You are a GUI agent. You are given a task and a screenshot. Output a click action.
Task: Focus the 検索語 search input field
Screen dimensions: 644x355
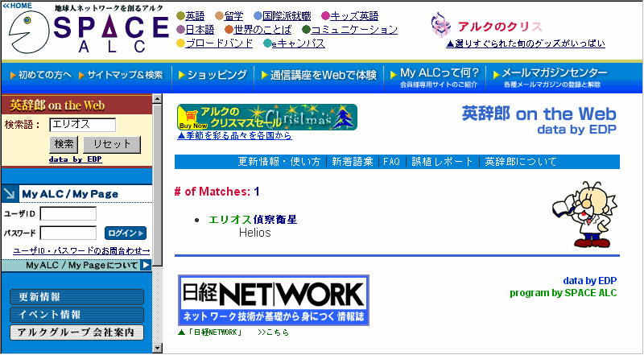point(82,125)
